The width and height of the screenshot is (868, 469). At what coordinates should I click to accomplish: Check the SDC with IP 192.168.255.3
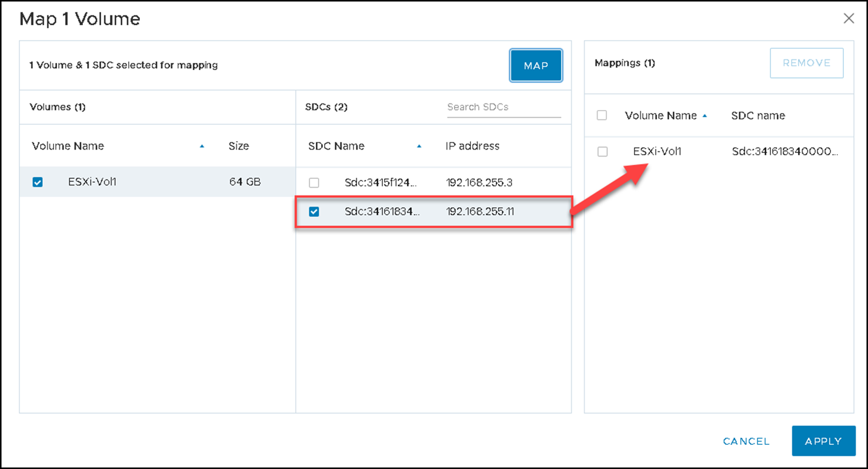tap(314, 183)
